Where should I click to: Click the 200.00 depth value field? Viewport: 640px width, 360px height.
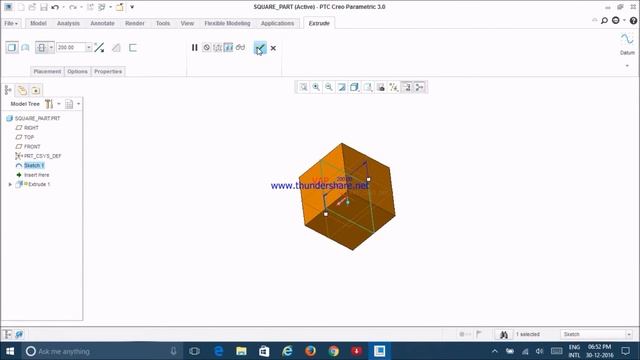[x=71, y=48]
